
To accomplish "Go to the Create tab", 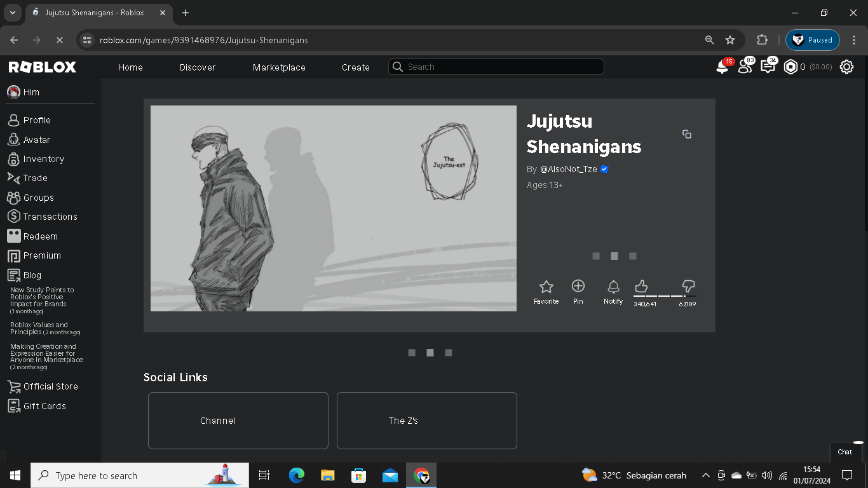I will [x=356, y=67].
